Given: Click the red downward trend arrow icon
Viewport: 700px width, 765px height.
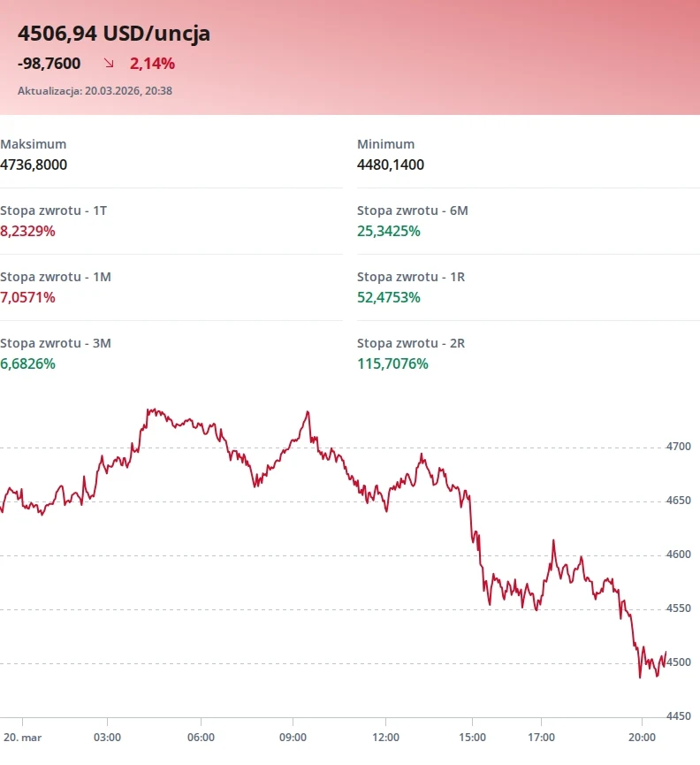Looking at the screenshot, I should click(x=109, y=63).
